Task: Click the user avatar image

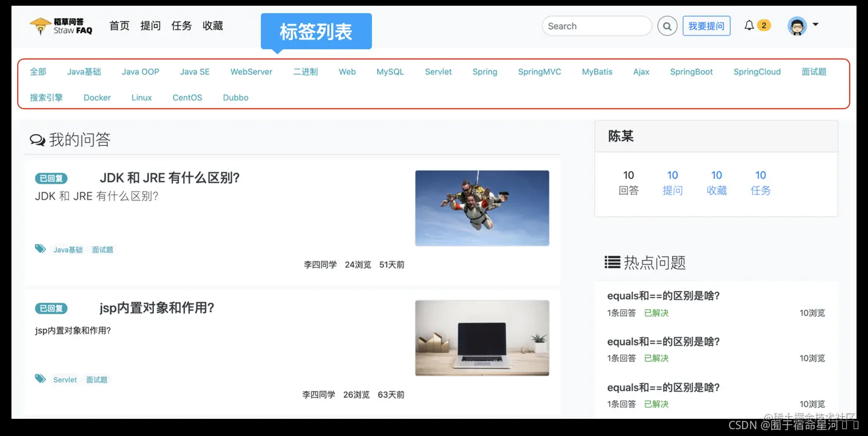Action: [797, 26]
